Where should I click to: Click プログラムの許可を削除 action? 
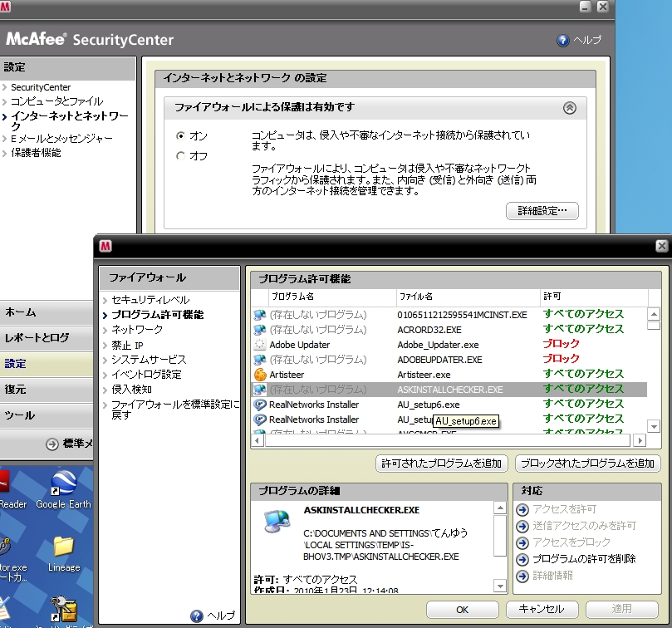(x=584, y=559)
